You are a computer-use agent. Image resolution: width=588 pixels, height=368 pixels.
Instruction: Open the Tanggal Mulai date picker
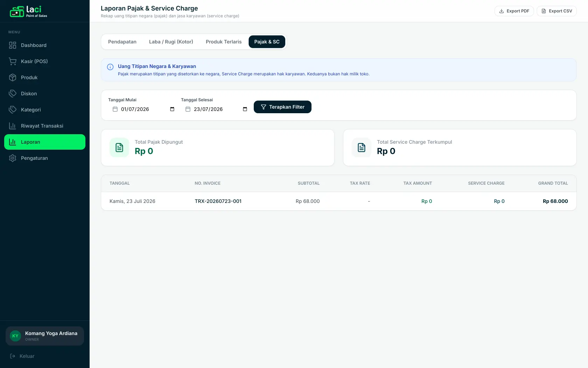click(172, 109)
